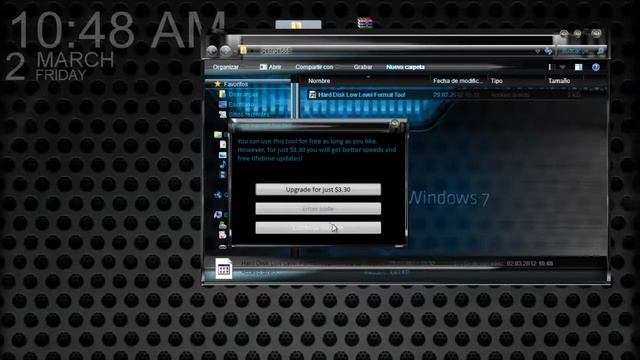Click the Hard Disk Low Level file icon
Screen dimensions: 640x360
pyautogui.click(x=312, y=95)
